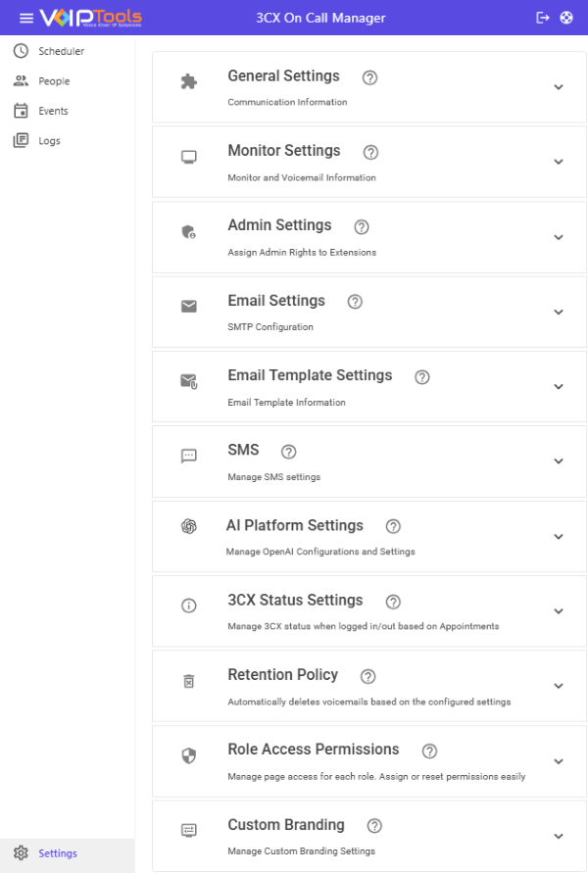Click help icon next to SMS

click(288, 452)
